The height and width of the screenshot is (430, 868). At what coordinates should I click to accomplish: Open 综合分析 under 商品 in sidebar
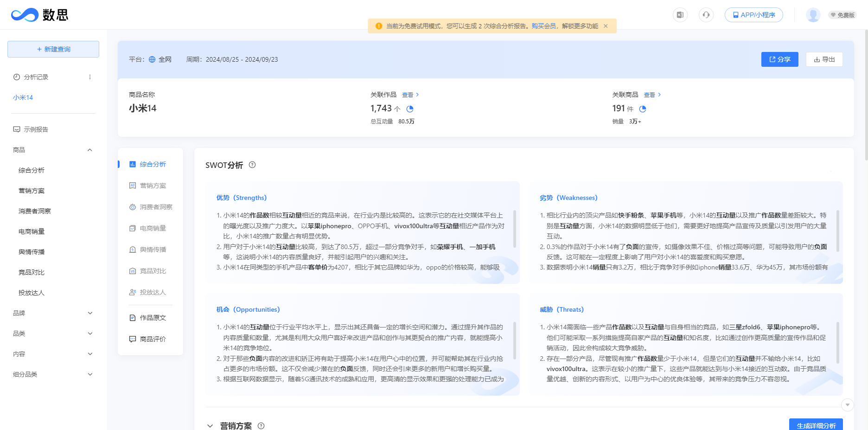[x=32, y=170]
